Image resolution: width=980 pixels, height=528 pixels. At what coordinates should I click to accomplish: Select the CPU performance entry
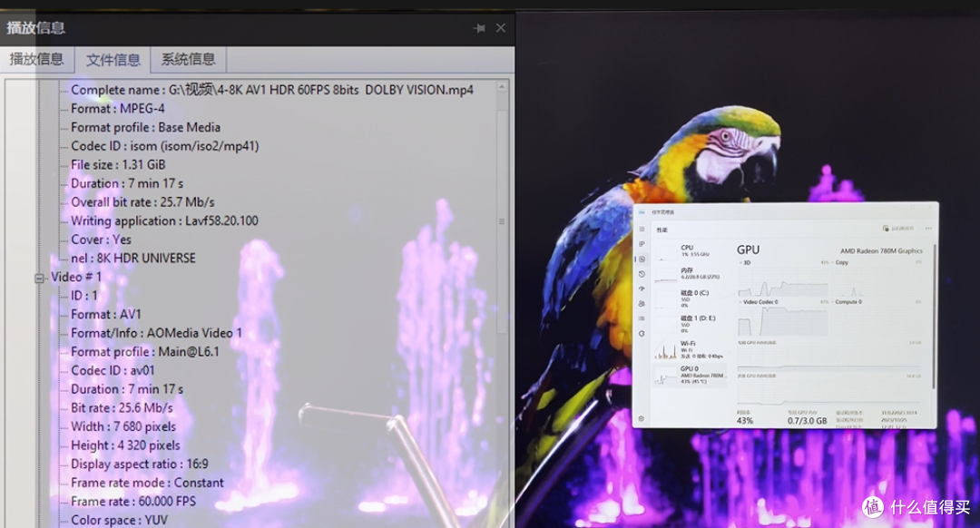tap(690, 252)
